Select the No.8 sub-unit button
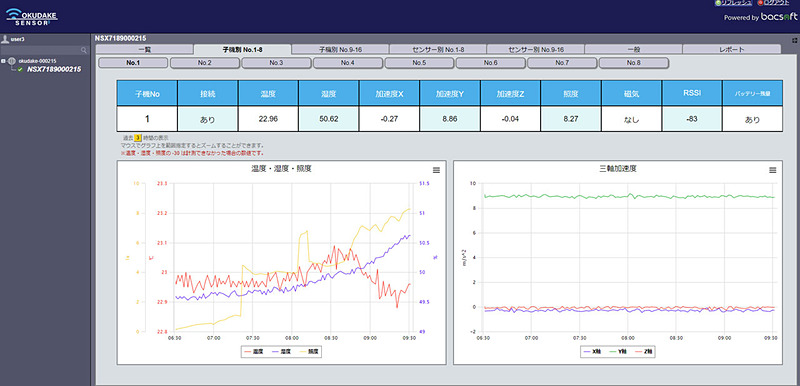 coord(633,63)
